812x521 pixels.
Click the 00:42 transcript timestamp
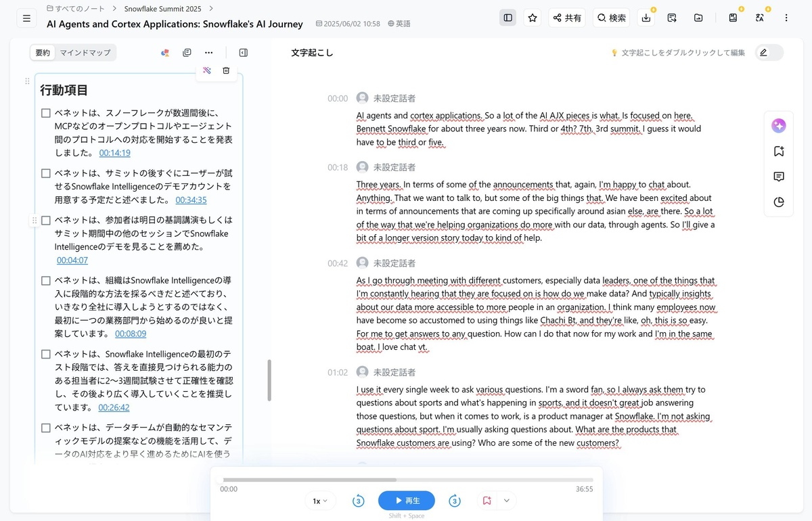[338, 263]
